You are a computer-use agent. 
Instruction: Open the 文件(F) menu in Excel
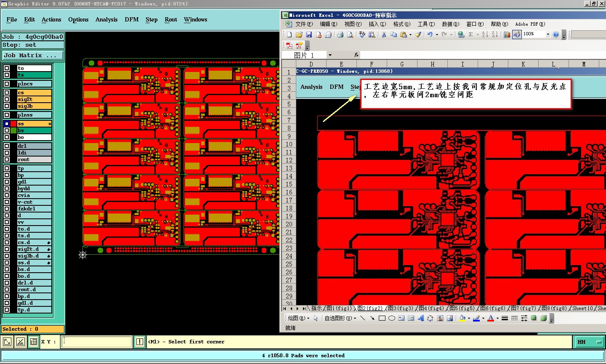(304, 24)
